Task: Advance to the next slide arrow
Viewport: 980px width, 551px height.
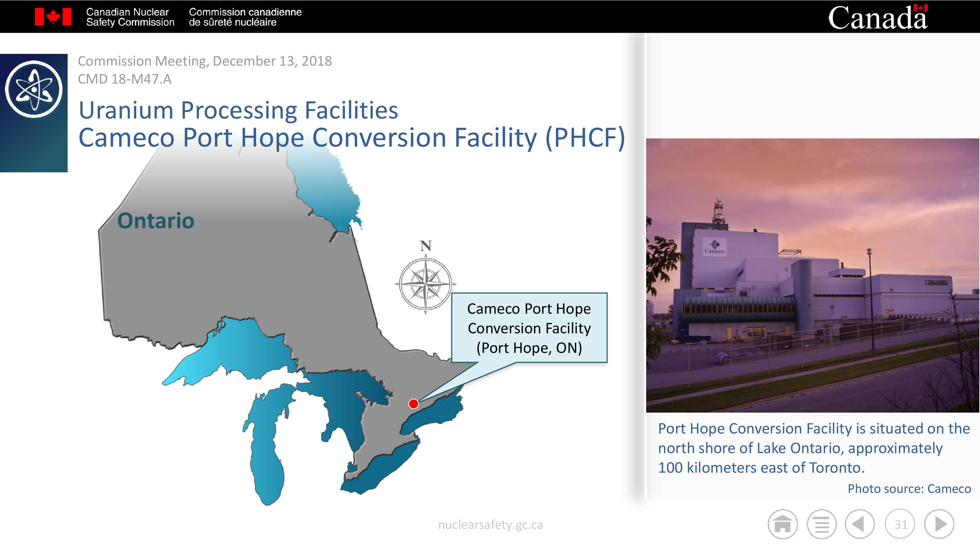Action: pos(939,524)
